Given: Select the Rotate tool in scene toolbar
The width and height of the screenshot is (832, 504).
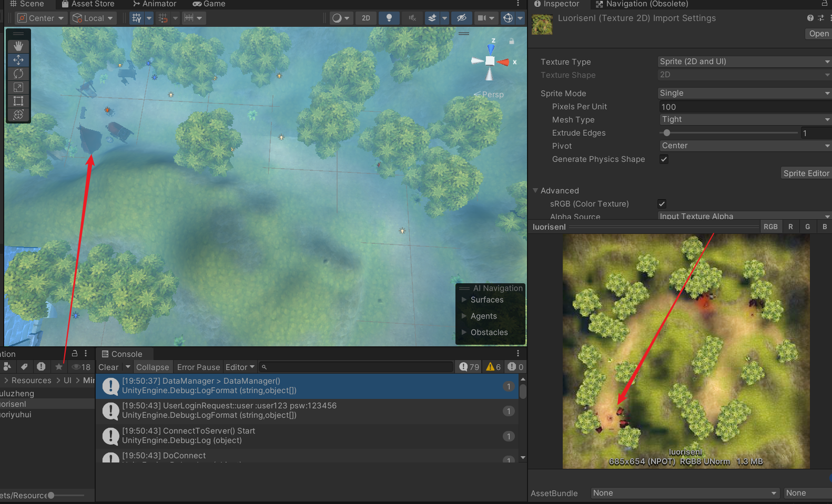Looking at the screenshot, I should [x=18, y=74].
